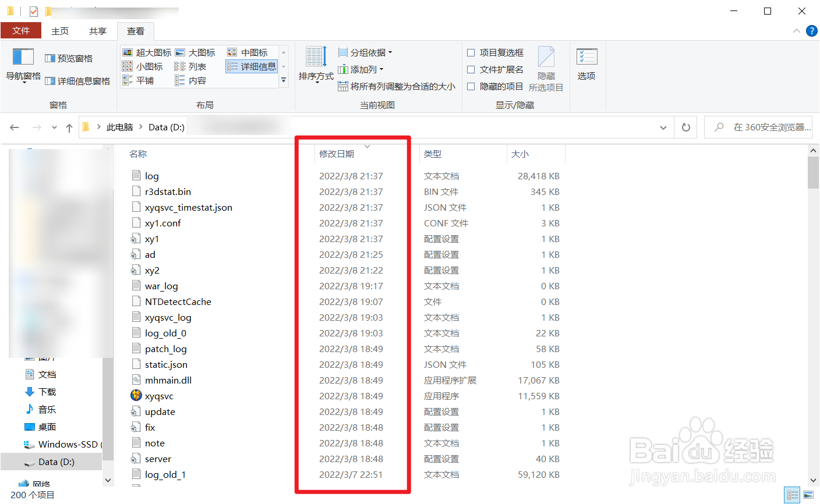Click the up-one-level arrow button
Screen dimensions: 820x504
68,127
